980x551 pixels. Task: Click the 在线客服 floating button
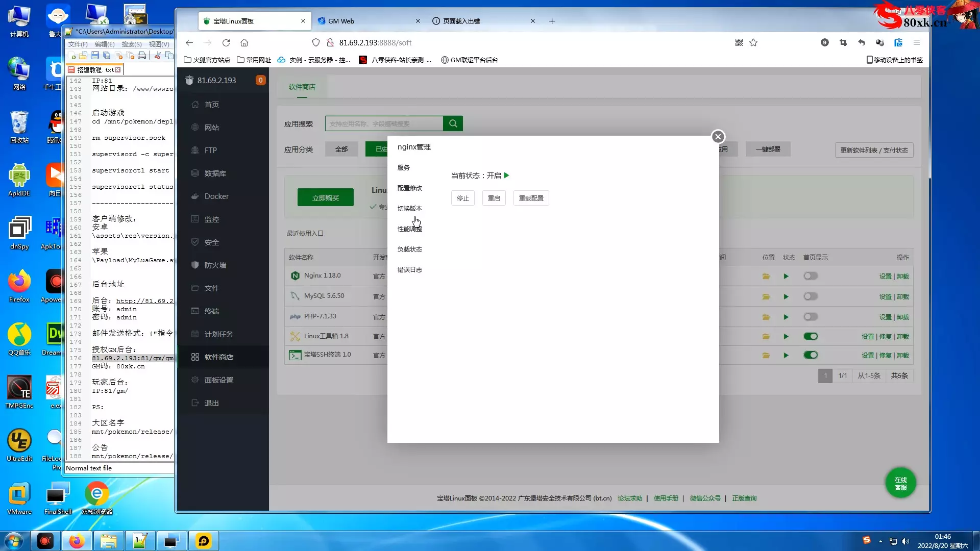pos(900,483)
